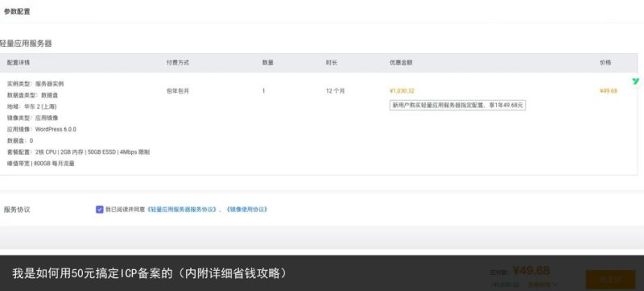Select the 包年包月 payment cell
The image size is (644, 291).
click(x=177, y=91)
